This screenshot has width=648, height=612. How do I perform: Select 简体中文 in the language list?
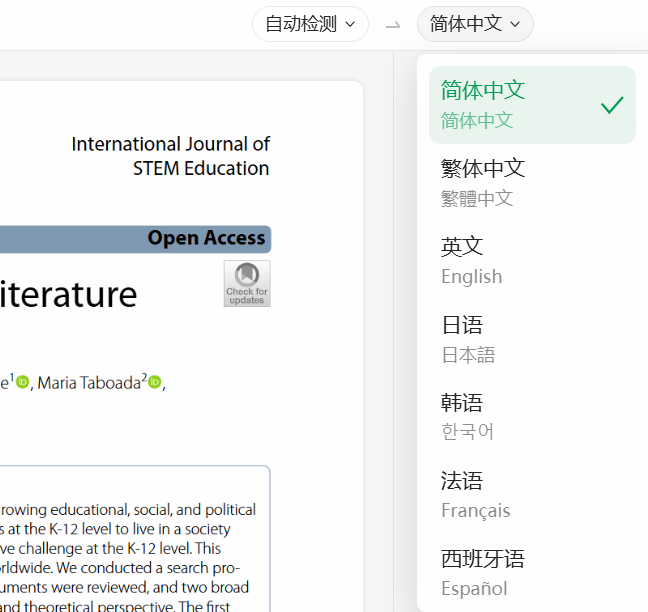tap(532, 105)
